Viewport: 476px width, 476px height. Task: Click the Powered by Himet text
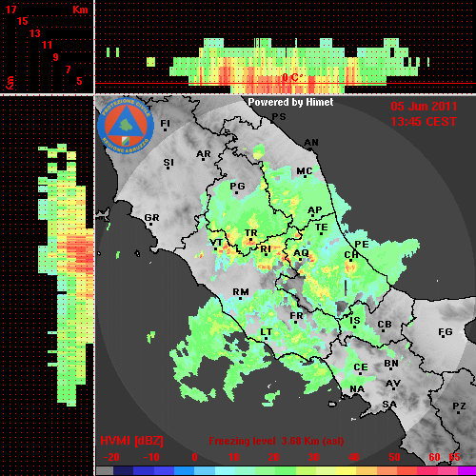290,102
